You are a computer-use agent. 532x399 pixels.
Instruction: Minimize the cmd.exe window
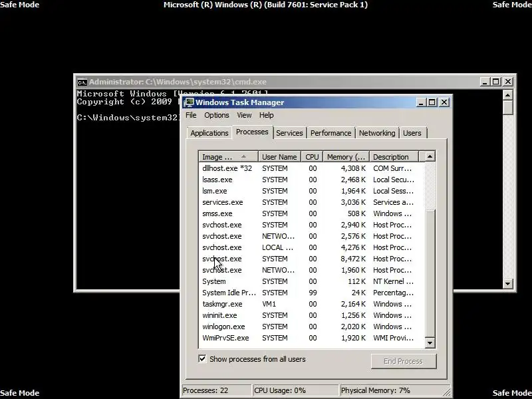pyautogui.click(x=485, y=82)
